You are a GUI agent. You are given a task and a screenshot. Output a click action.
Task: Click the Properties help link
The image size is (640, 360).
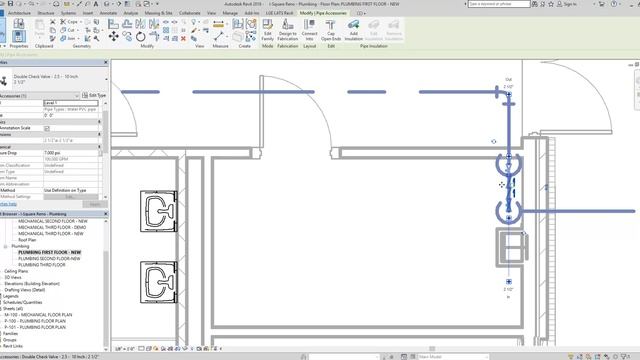8,204
